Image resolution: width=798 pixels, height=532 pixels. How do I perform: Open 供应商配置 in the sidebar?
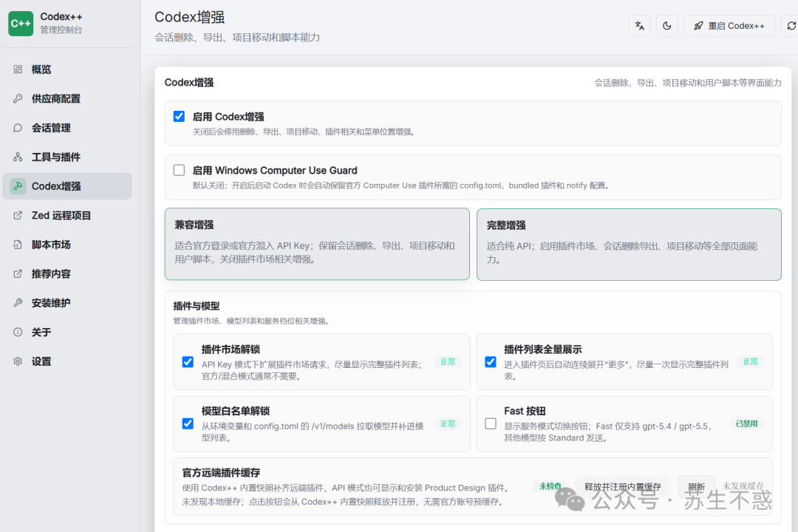click(x=67, y=98)
